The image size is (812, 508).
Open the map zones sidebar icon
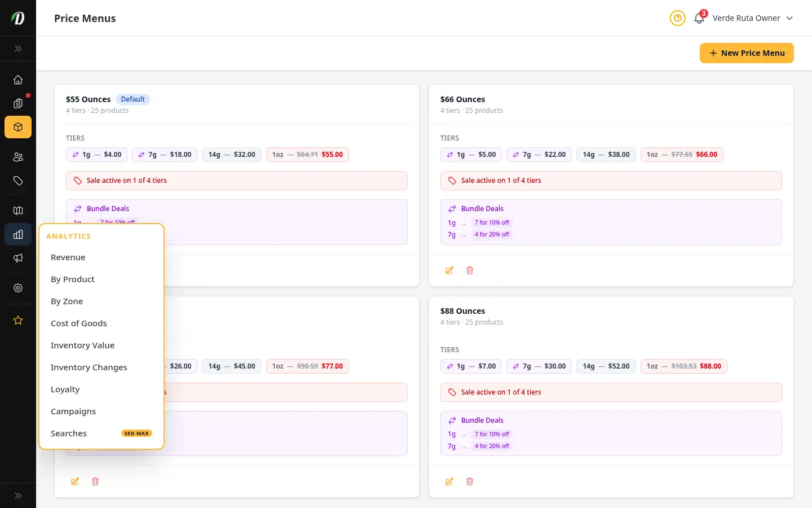[18, 211]
